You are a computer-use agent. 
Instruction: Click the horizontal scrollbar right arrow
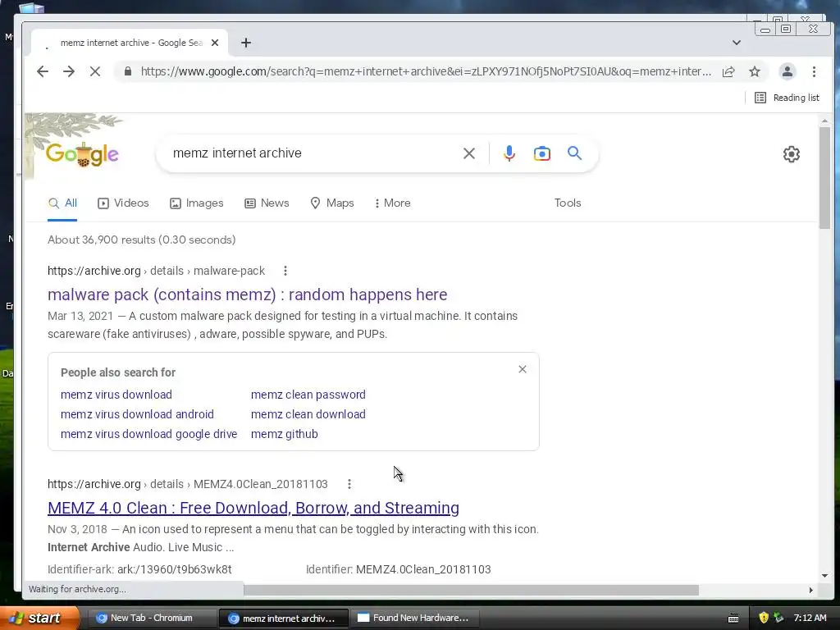tap(810, 590)
